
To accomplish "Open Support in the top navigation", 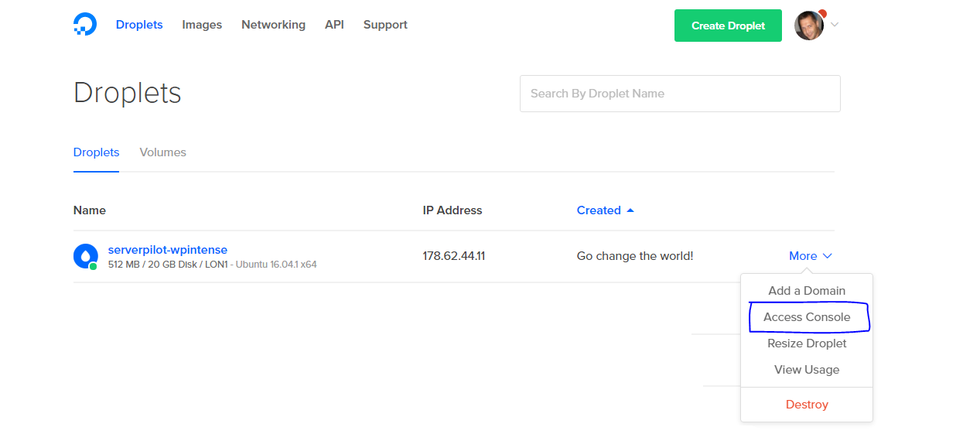I will click(x=385, y=25).
